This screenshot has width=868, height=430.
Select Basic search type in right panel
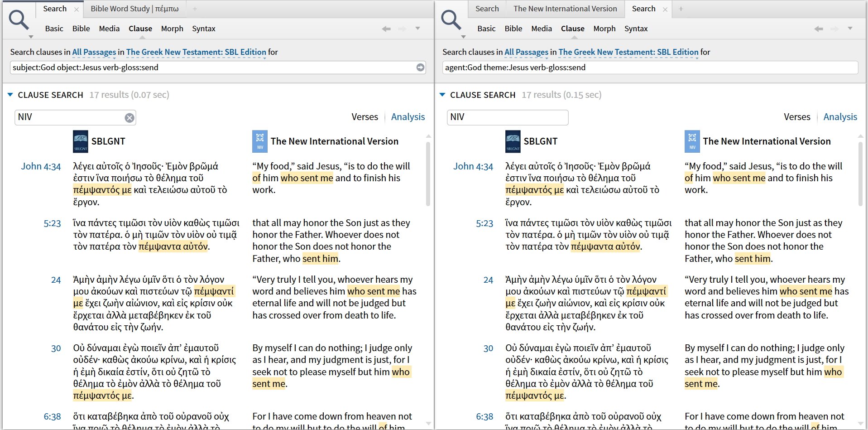tap(487, 29)
